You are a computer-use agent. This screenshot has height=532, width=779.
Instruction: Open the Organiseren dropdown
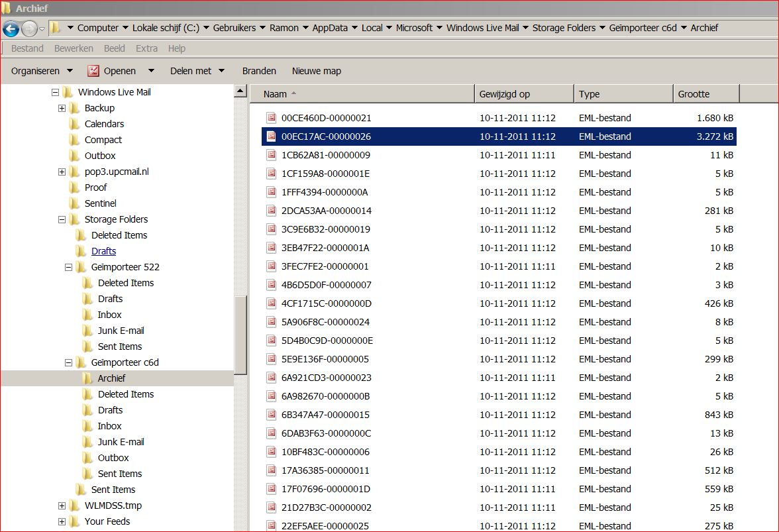pyautogui.click(x=42, y=71)
